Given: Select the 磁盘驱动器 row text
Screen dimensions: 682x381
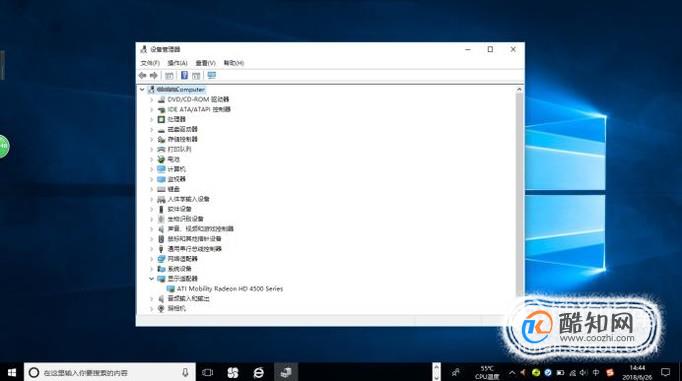Looking at the screenshot, I should [x=183, y=130].
